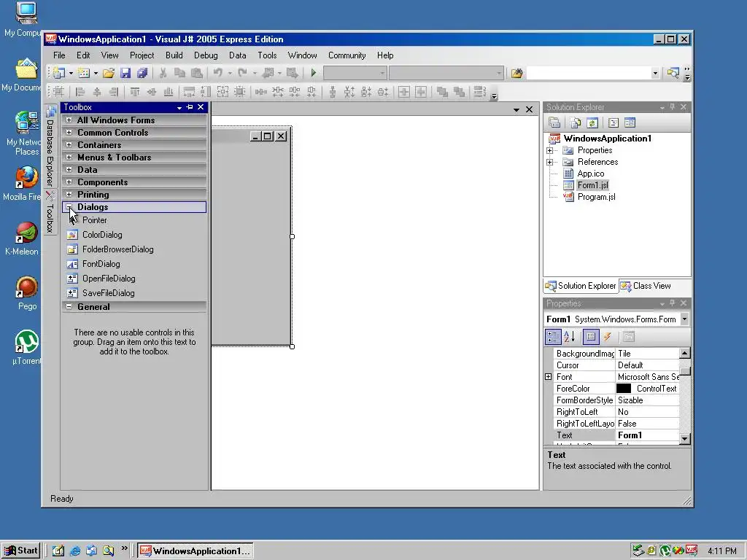Viewport: 747px width, 560px height.
Task: Save the file with the floppy icon
Action: (125, 73)
